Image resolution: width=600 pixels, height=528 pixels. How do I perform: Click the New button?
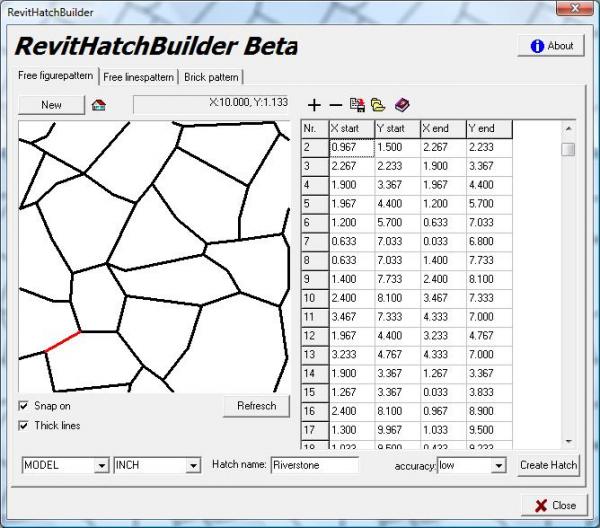click(51, 105)
